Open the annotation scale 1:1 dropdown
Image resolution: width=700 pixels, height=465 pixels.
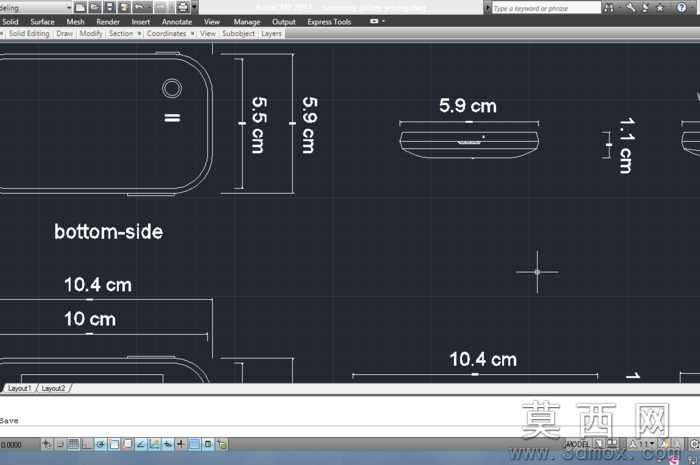point(642,444)
